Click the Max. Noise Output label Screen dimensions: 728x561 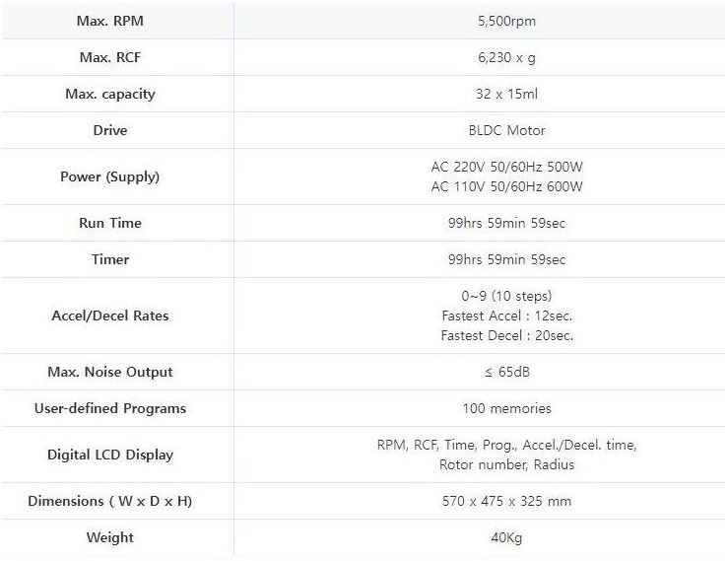tap(110, 372)
